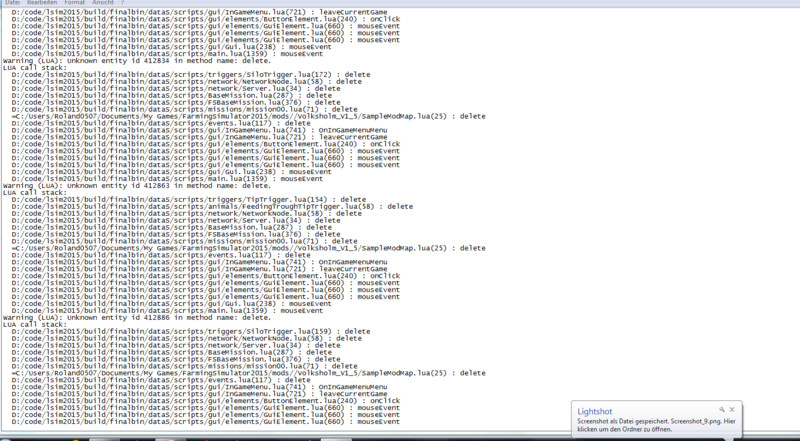Click NetworkNode.lua(58) line below SiloTrigger.lua(172)
The height and width of the screenshot is (441, 800).
pyautogui.click(x=187, y=82)
